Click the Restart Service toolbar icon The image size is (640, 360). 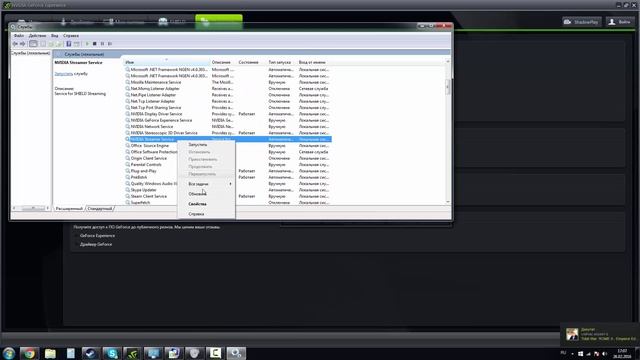click(110, 44)
